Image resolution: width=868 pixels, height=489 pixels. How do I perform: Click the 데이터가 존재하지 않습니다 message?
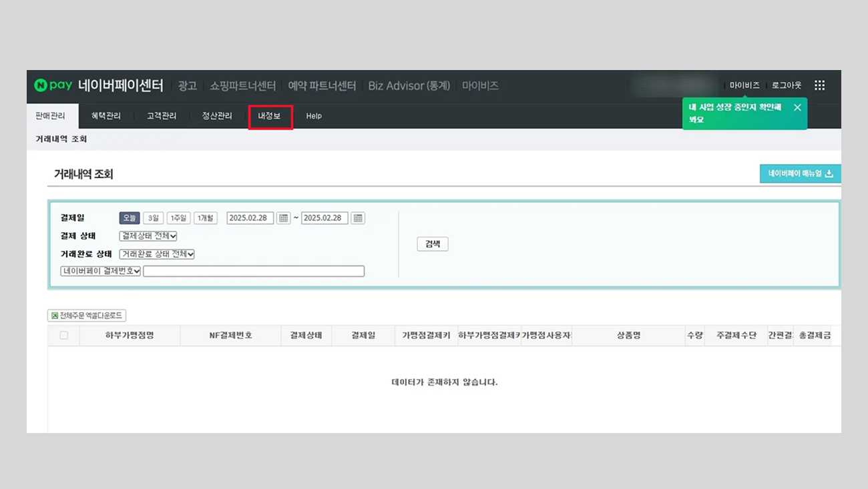444,382
